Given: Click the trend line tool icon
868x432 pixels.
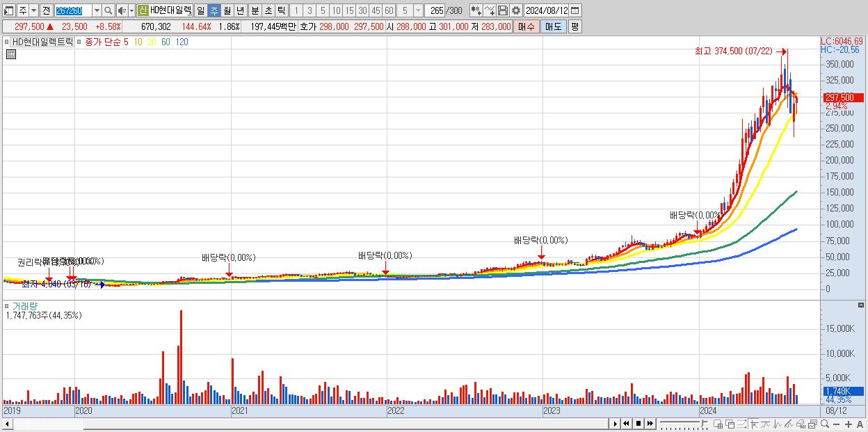Looking at the screenshot, I should 766,424.
